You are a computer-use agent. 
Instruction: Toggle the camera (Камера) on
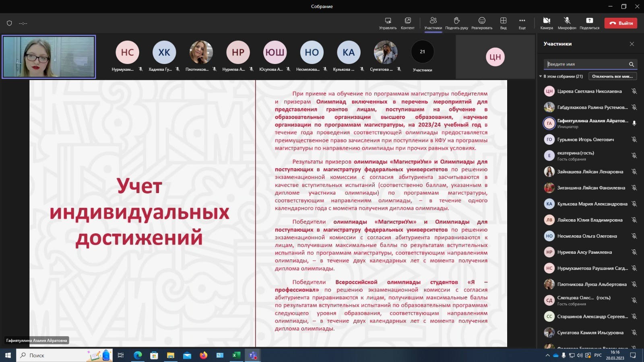546,23
